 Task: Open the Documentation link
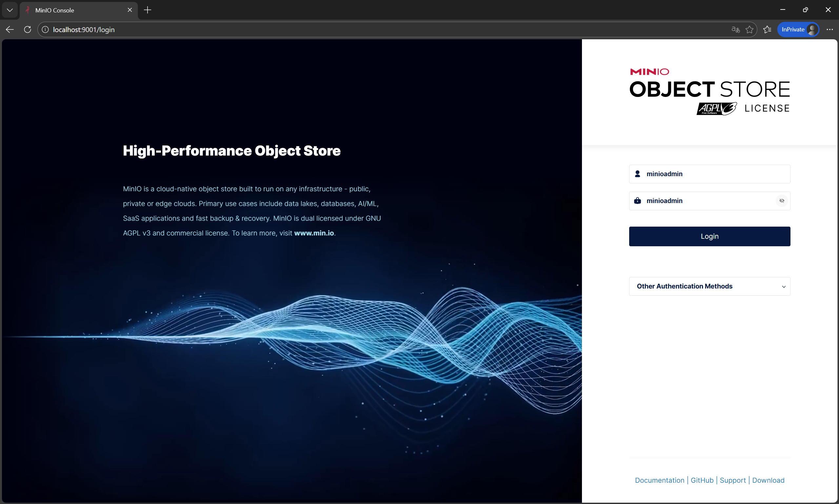click(659, 480)
